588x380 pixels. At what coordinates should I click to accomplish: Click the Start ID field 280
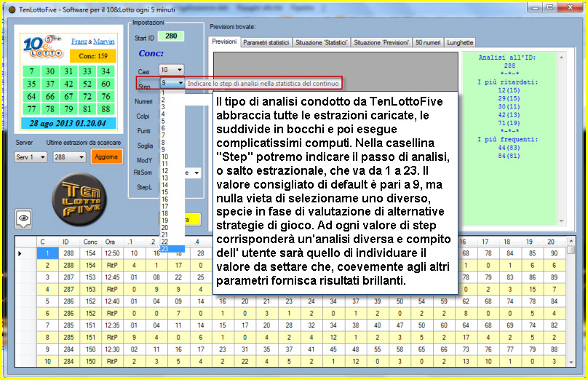[171, 36]
